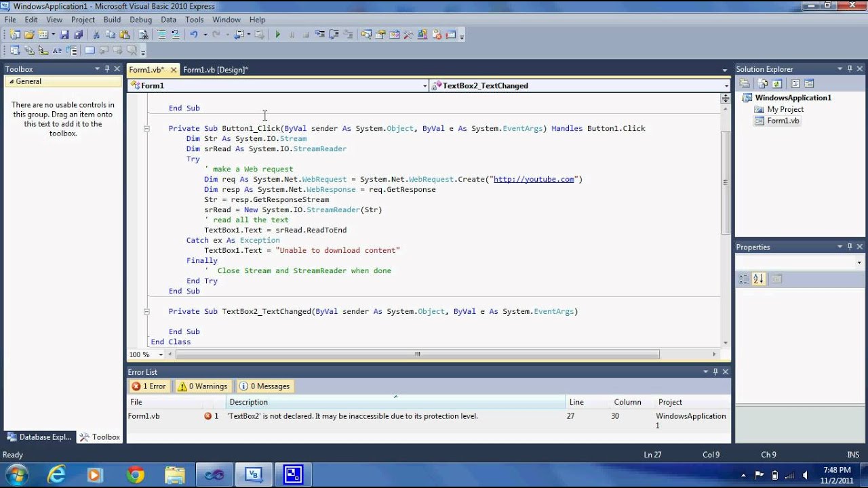This screenshot has width=868, height=488.
Task: Click the Cut icon in the toolbar
Action: point(96,35)
